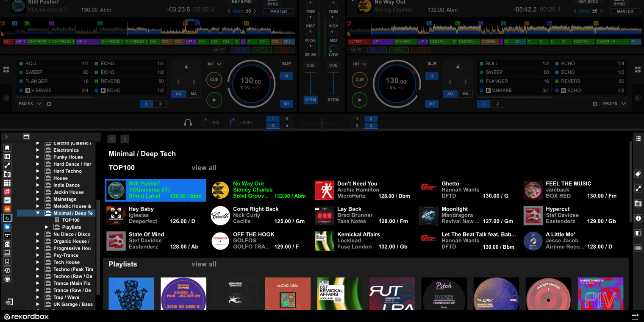
Task: Click view all next to Playlists
Action: [x=204, y=264]
